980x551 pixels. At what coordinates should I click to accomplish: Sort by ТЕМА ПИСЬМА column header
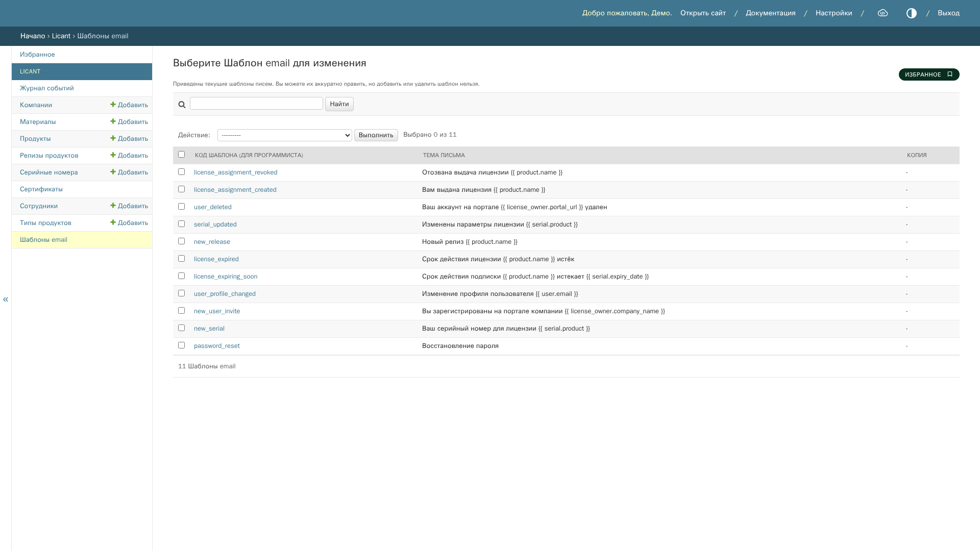[444, 155]
